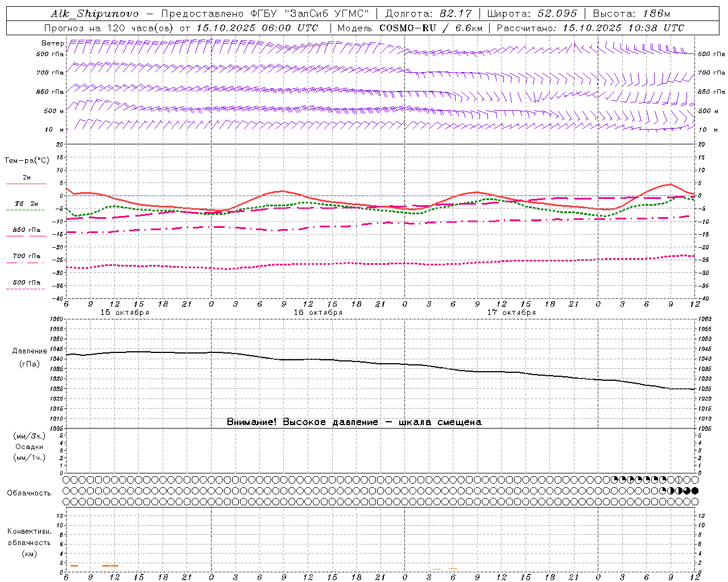Select the Прогноз на 120 часа(ов) text
This screenshot has width=728, height=582.
click(x=110, y=28)
